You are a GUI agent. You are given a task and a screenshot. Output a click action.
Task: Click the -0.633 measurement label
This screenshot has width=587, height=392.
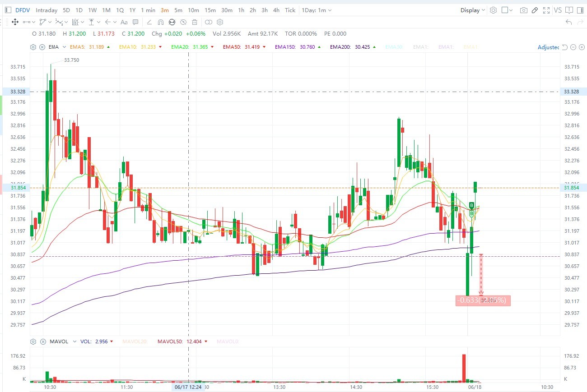pos(483,300)
